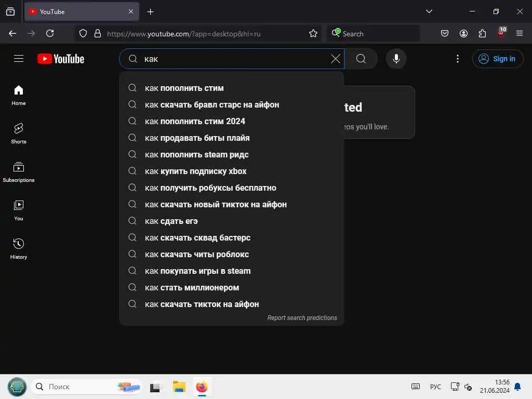Open History in the sidebar
Viewport: 532px width, 399px height.
(x=19, y=249)
